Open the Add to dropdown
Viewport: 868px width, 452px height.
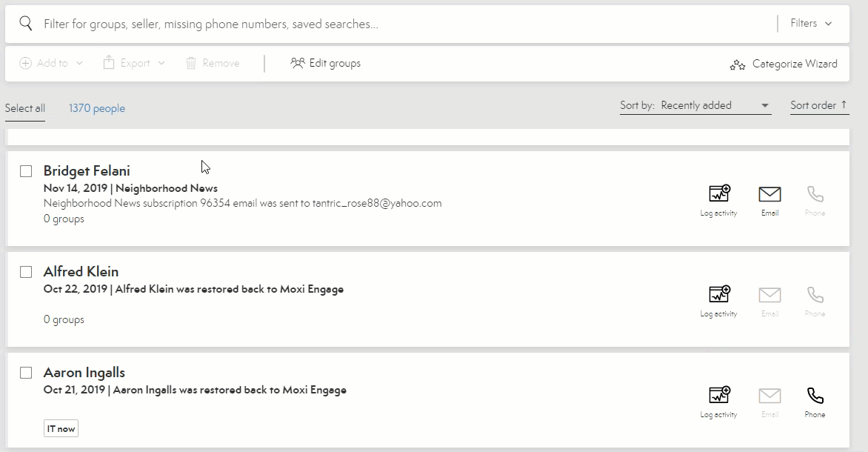click(x=51, y=63)
